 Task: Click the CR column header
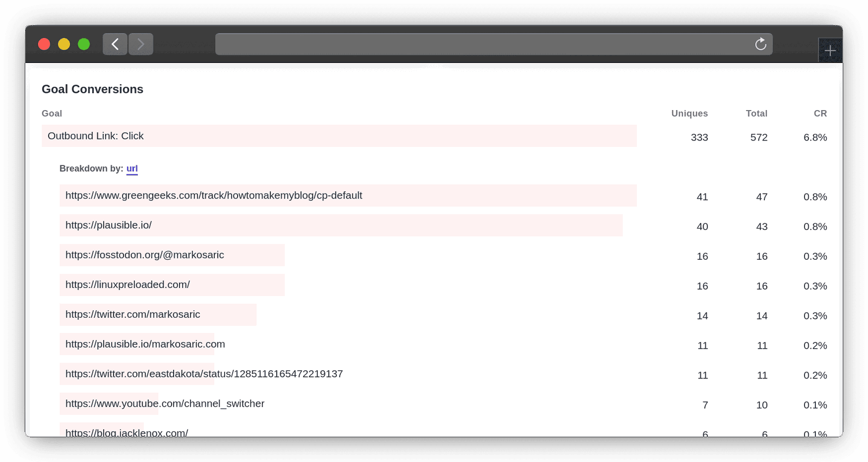pos(820,113)
